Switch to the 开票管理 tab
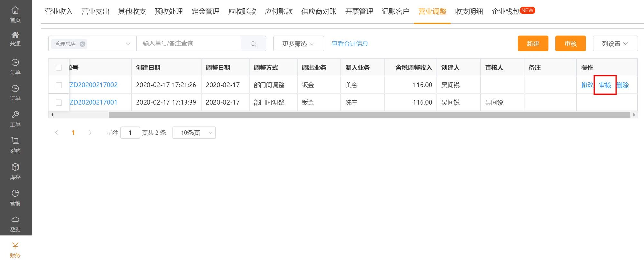The image size is (644, 260). coord(359,12)
